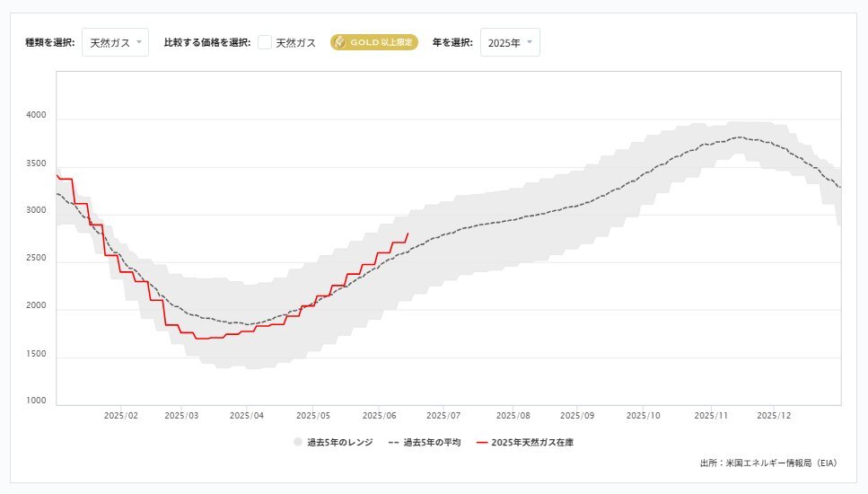868x494 pixels.
Task: Click the 2025/07 x-axis label
Action: click(x=443, y=415)
